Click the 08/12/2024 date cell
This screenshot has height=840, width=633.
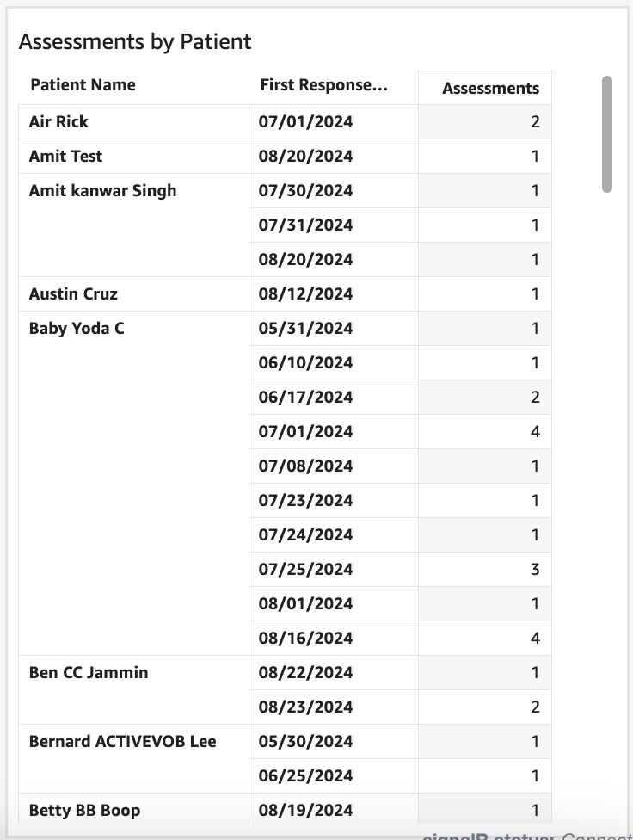point(305,294)
